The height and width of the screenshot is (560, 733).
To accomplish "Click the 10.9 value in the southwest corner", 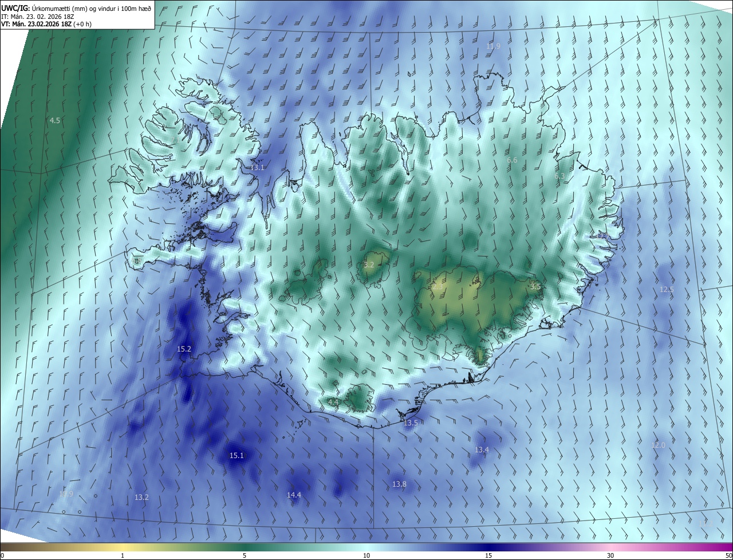I will [66, 494].
